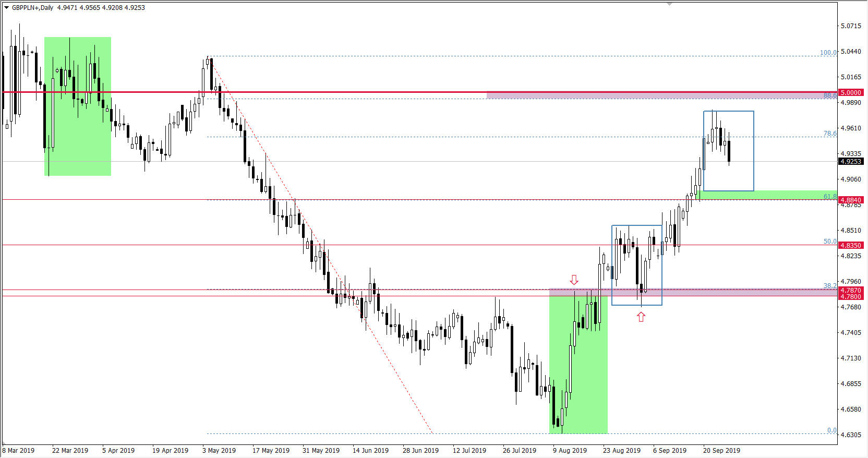Click the Fibonacci 50.0 level label

click(x=829, y=242)
